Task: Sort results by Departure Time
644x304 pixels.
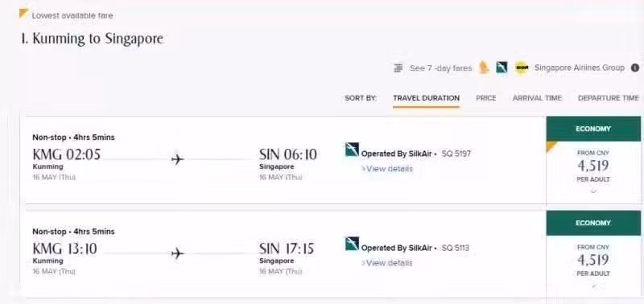Action: click(x=609, y=98)
